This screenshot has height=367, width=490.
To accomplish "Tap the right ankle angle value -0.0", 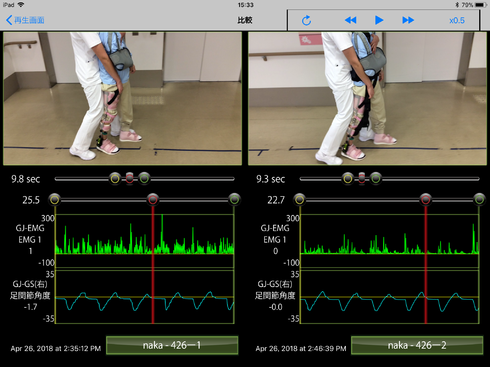I will click(275, 307).
